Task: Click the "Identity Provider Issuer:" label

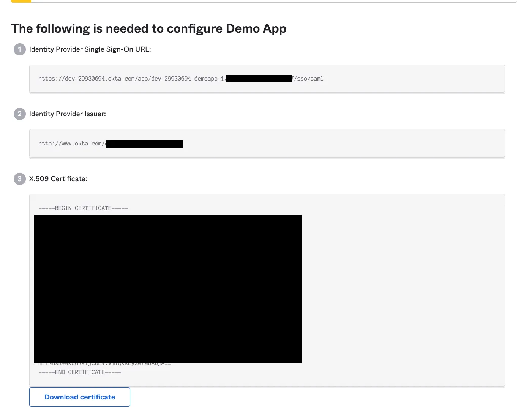Action: click(x=68, y=114)
